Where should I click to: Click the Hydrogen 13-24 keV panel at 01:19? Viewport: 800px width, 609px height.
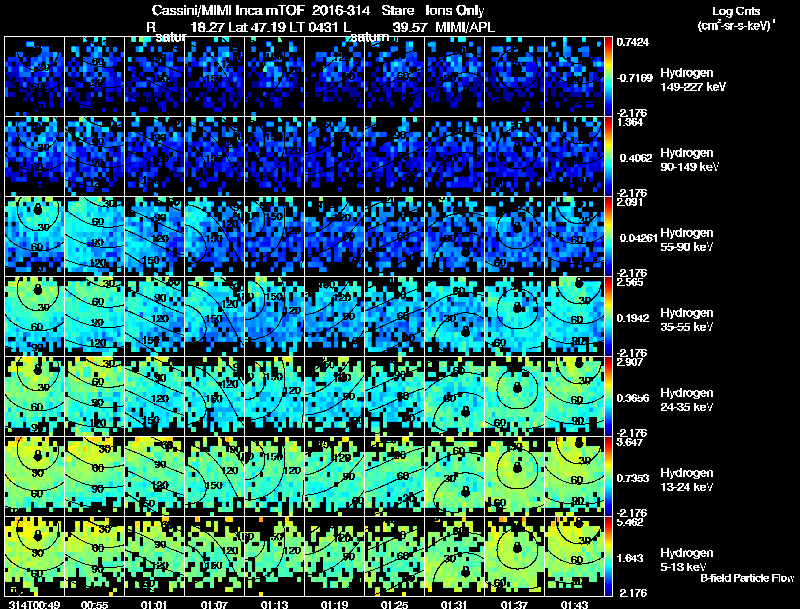334,477
